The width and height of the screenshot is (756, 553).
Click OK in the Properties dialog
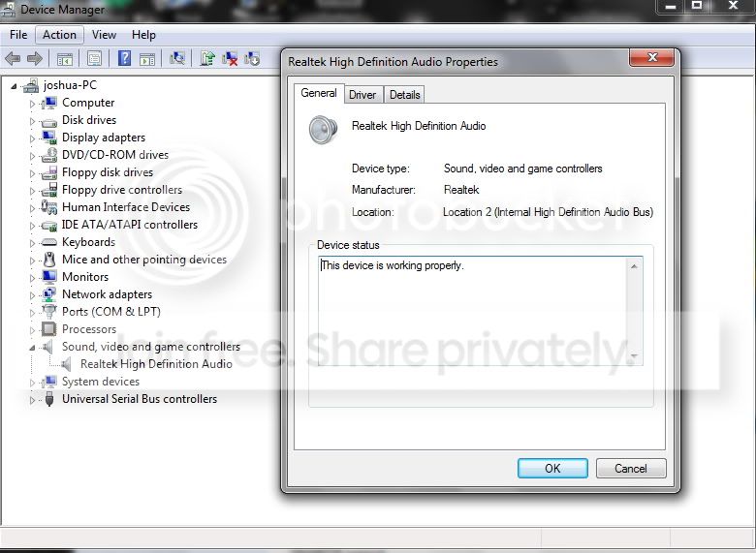click(552, 468)
